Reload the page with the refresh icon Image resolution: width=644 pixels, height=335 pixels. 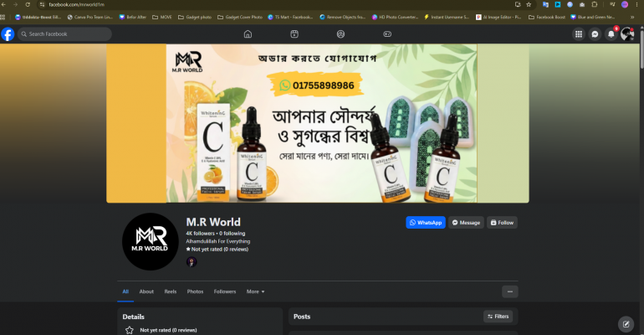click(28, 4)
